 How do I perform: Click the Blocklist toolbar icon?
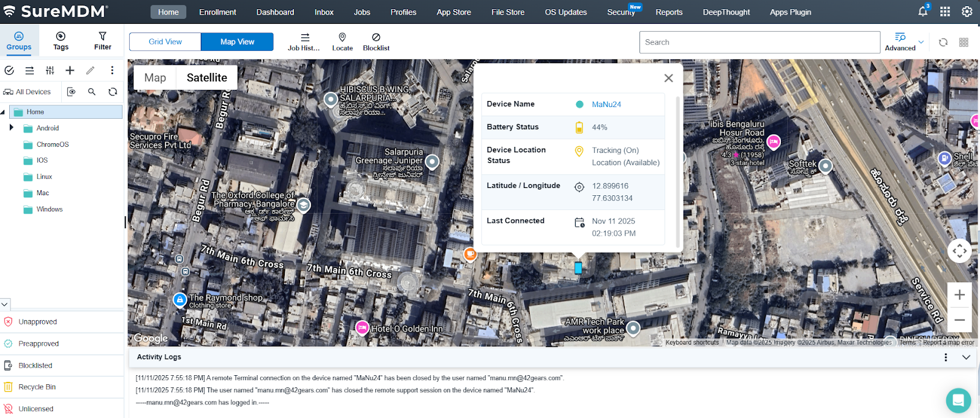click(x=376, y=41)
